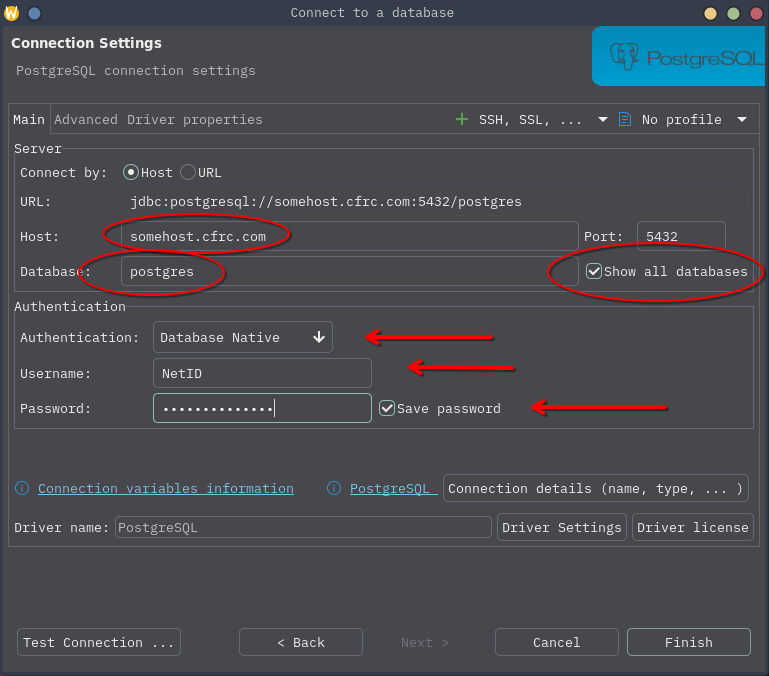The width and height of the screenshot is (769, 676).
Task: Click the Driver name field showing PostgreSQL
Action: [x=303, y=527]
